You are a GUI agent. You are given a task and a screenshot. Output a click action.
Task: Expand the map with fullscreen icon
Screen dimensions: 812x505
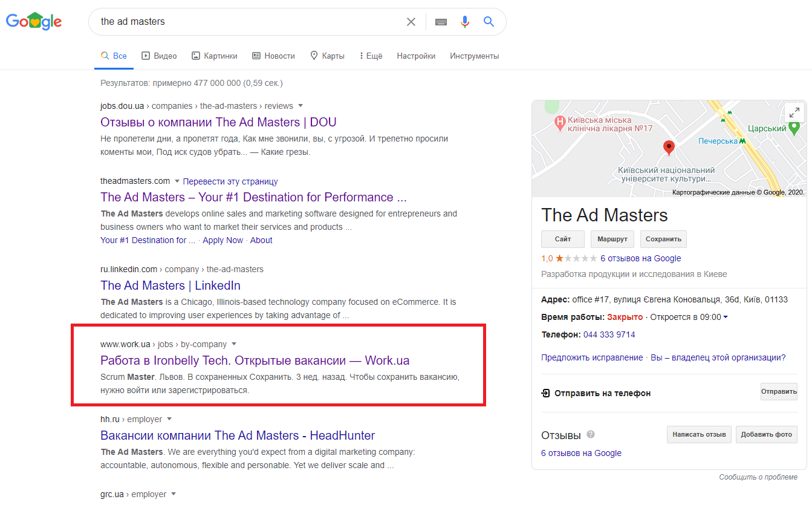794,112
